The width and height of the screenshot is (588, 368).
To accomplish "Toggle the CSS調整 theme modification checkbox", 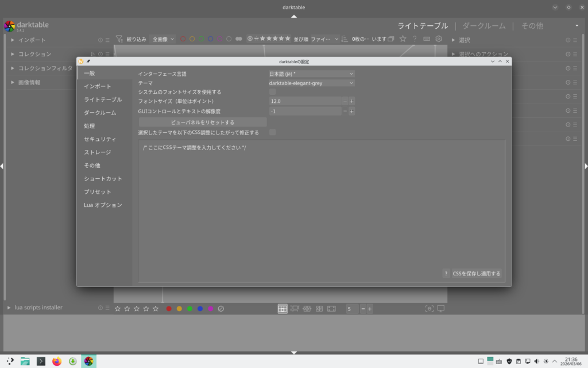I will click(273, 132).
